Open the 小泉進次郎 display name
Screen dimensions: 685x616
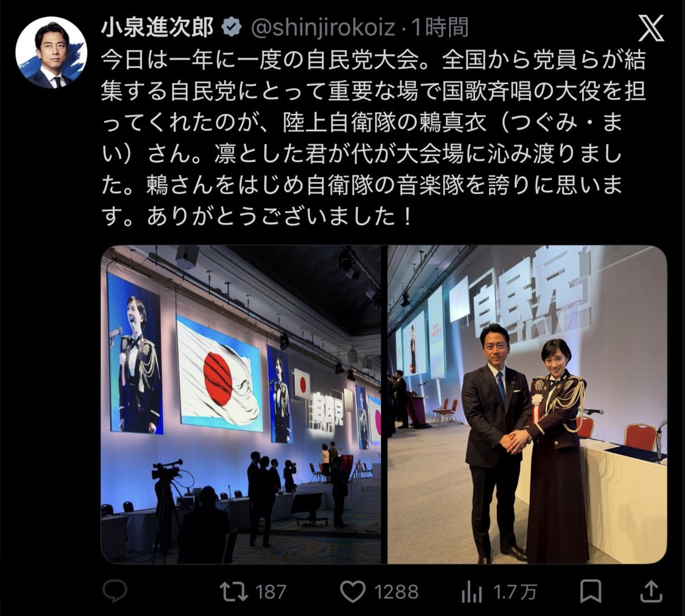point(158,28)
